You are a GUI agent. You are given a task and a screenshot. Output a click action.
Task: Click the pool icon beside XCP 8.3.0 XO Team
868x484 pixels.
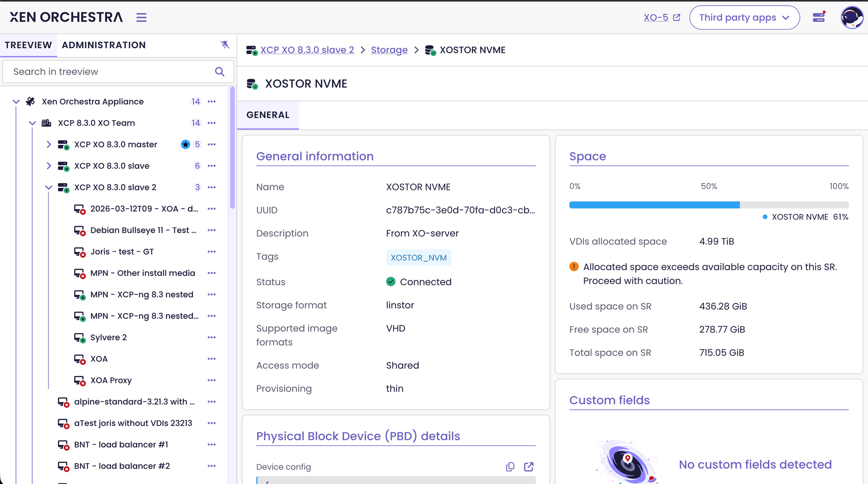(46, 123)
